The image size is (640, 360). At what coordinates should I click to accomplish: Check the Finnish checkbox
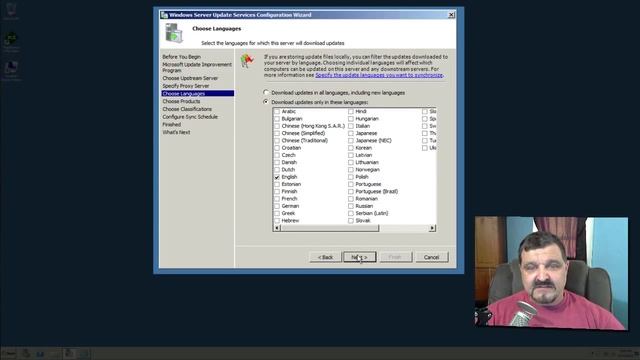[277, 191]
